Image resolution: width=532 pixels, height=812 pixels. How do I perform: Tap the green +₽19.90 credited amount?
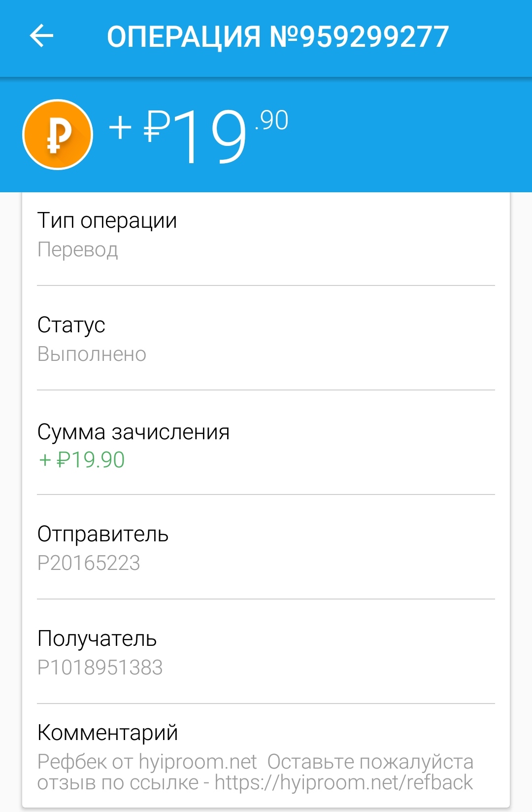82,460
